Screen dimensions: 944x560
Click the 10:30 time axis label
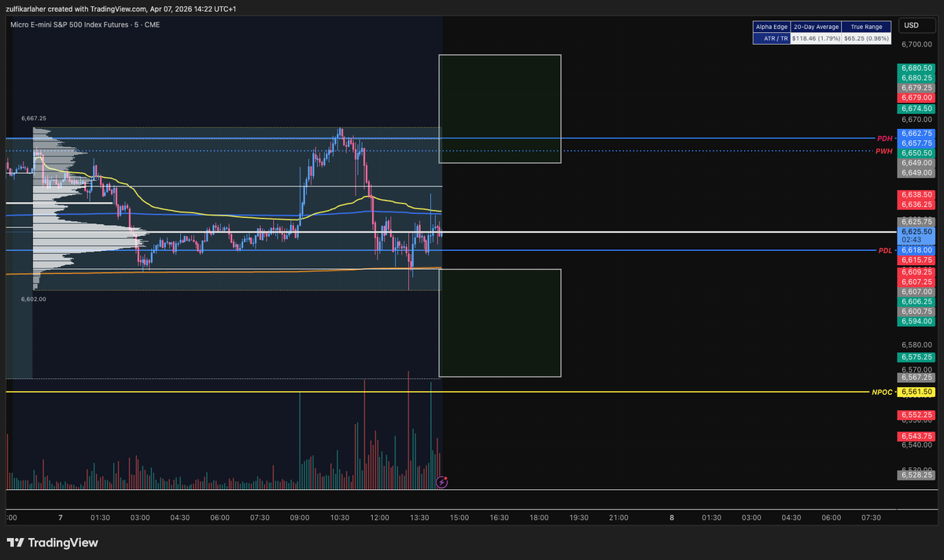(340, 518)
